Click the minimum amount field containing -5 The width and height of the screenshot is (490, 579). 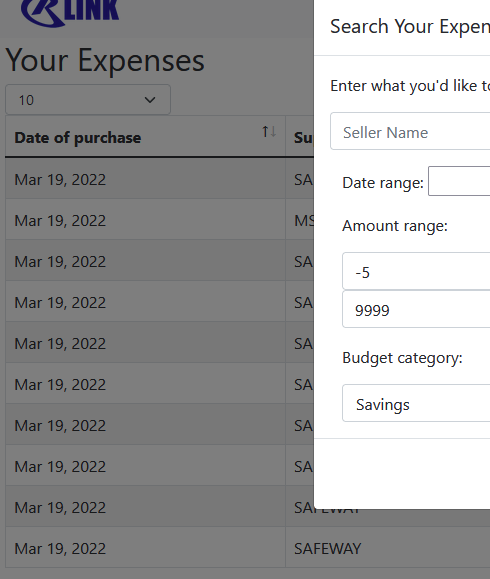click(x=416, y=271)
